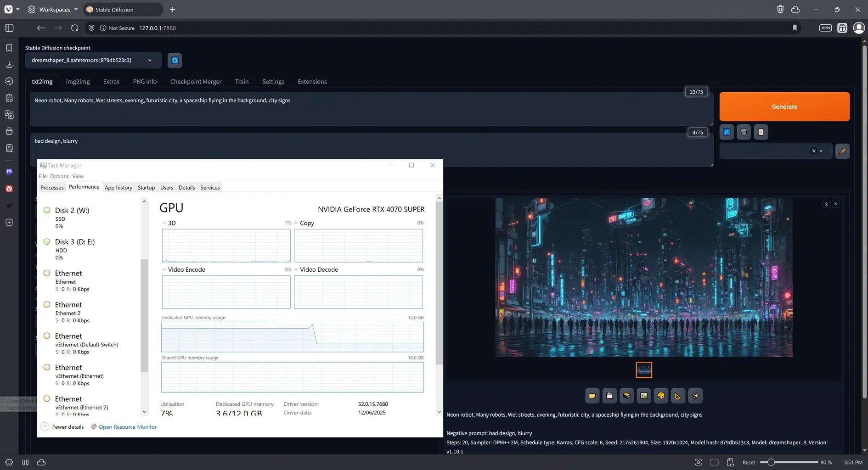Send image to inpaint via palette icon
Screen dimensions: 868x470
point(661,396)
